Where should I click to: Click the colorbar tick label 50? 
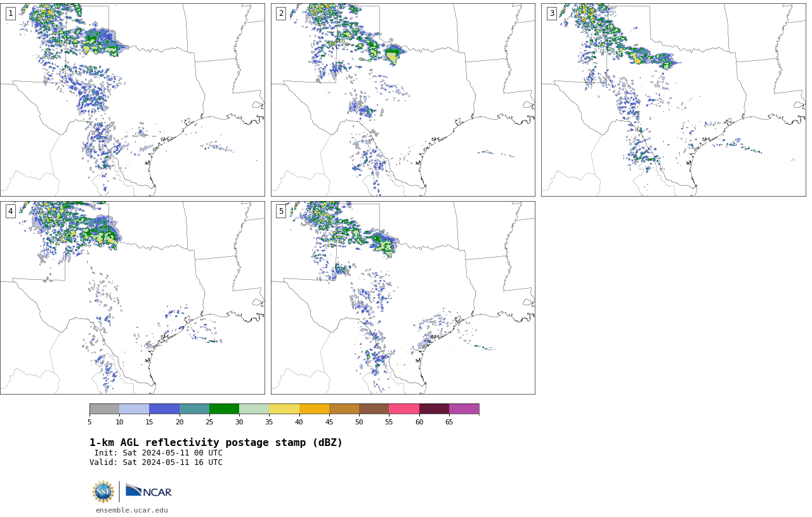(x=359, y=422)
